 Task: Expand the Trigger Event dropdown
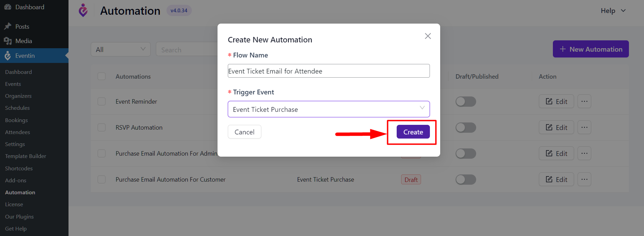pos(329,109)
